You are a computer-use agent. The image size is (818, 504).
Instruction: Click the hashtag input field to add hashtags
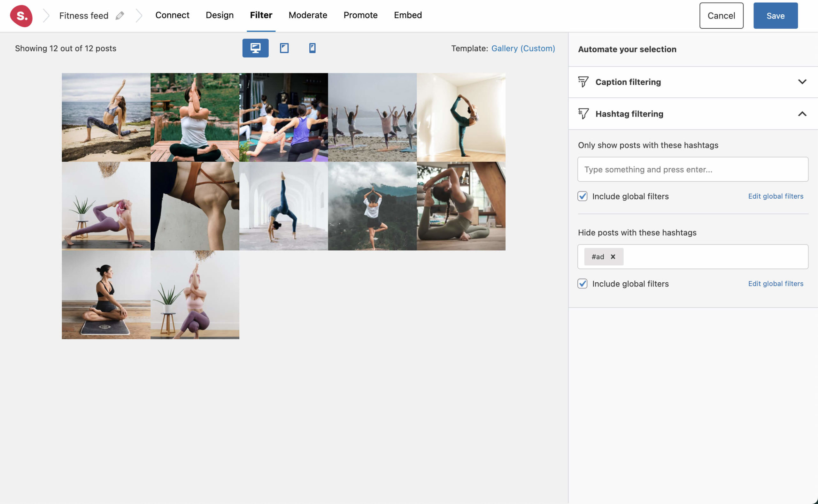[692, 169]
